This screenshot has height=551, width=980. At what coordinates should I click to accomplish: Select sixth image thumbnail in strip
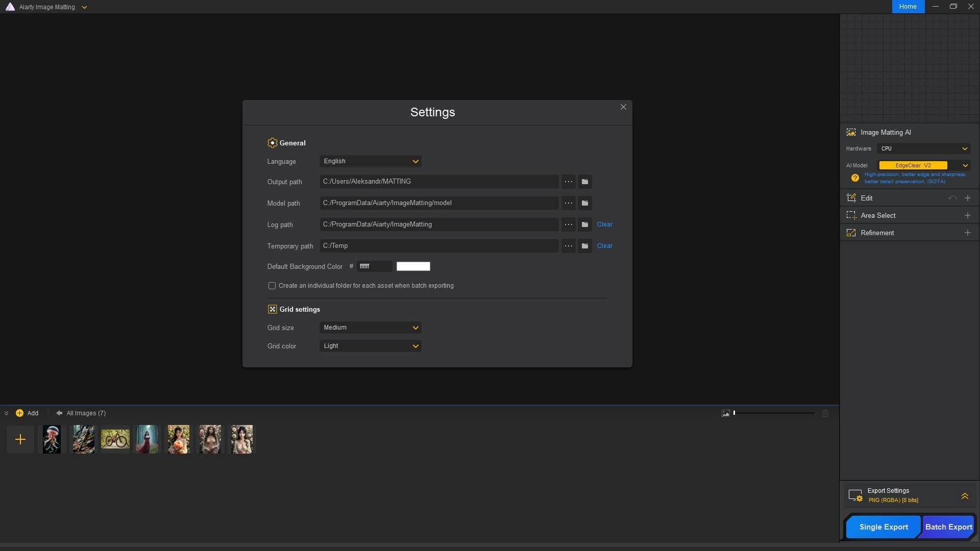point(210,439)
